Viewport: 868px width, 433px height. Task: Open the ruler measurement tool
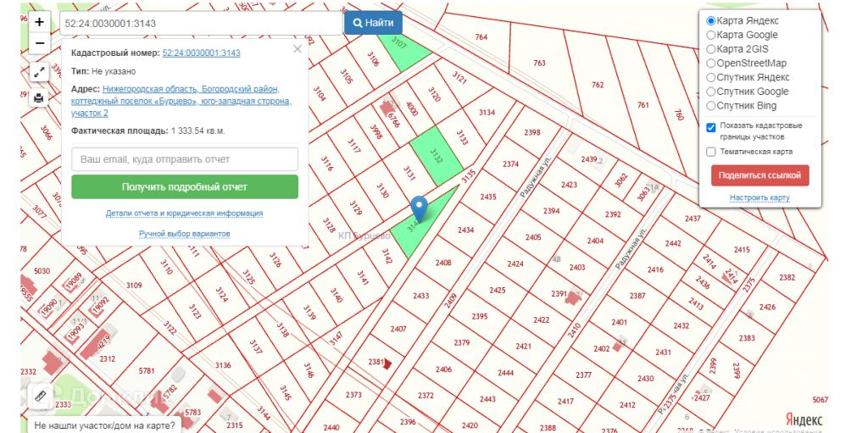tap(41, 396)
